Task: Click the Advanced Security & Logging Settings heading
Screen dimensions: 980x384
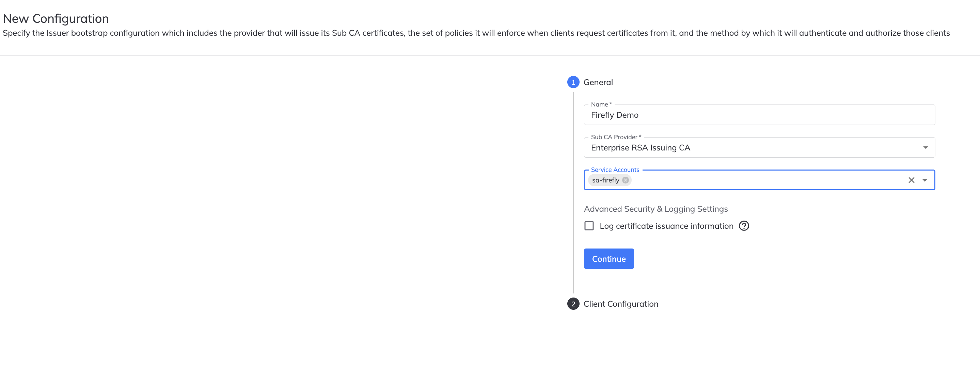Action: click(x=655, y=209)
